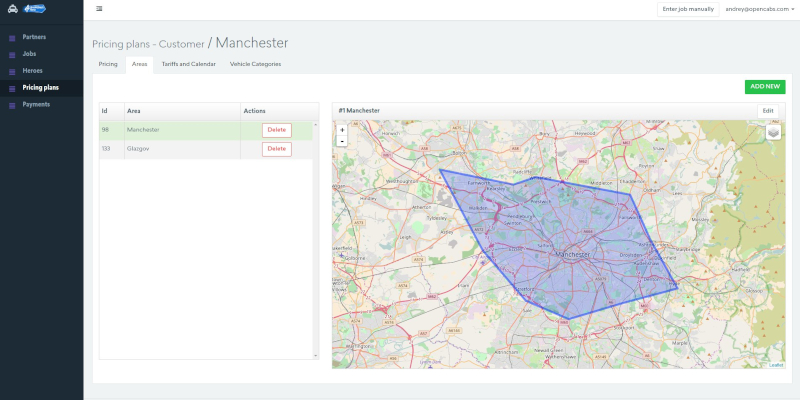The width and height of the screenshot is (800, 400).
Task: Click Enter job manually button
Action: [x=686, y=8]
